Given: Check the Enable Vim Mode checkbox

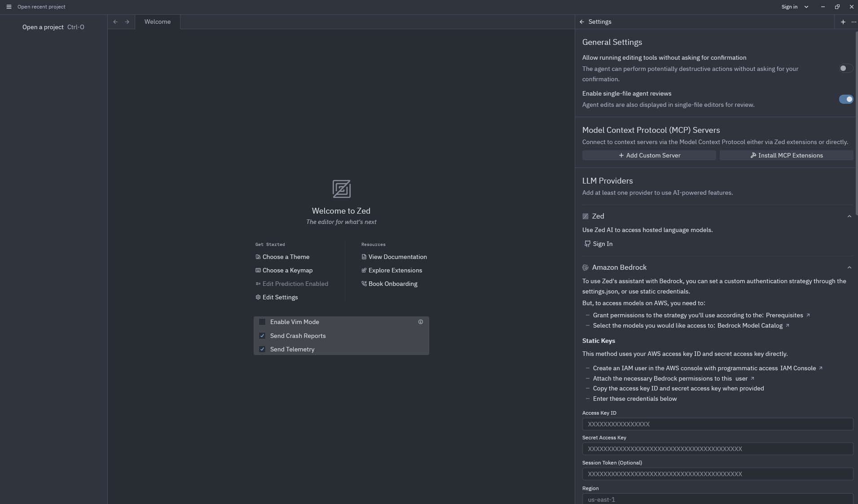Looking at the screenshot, I should click(262, 322).
